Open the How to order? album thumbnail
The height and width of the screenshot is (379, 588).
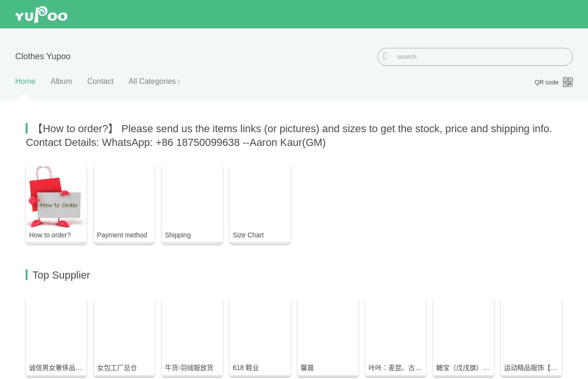(56, 197)
